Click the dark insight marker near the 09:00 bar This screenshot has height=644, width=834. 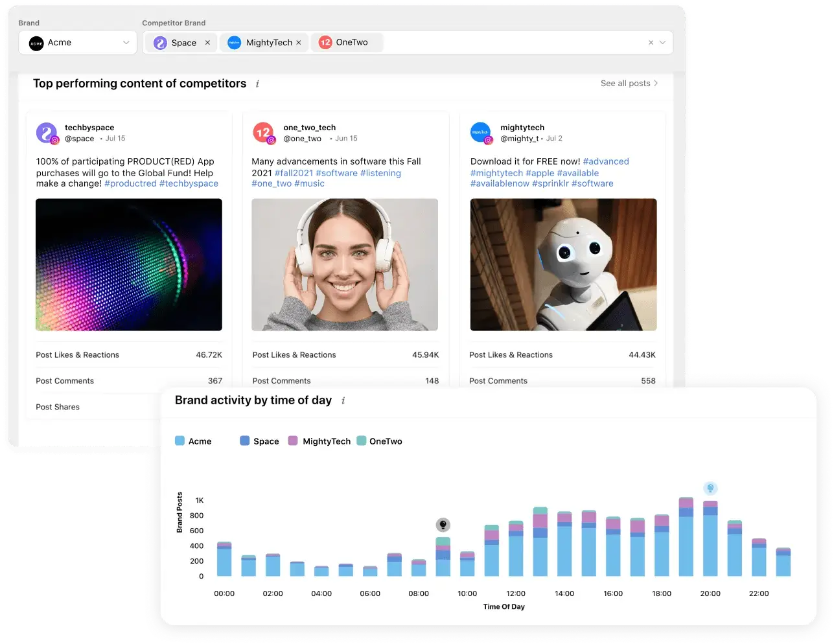(x=443, y=523)
